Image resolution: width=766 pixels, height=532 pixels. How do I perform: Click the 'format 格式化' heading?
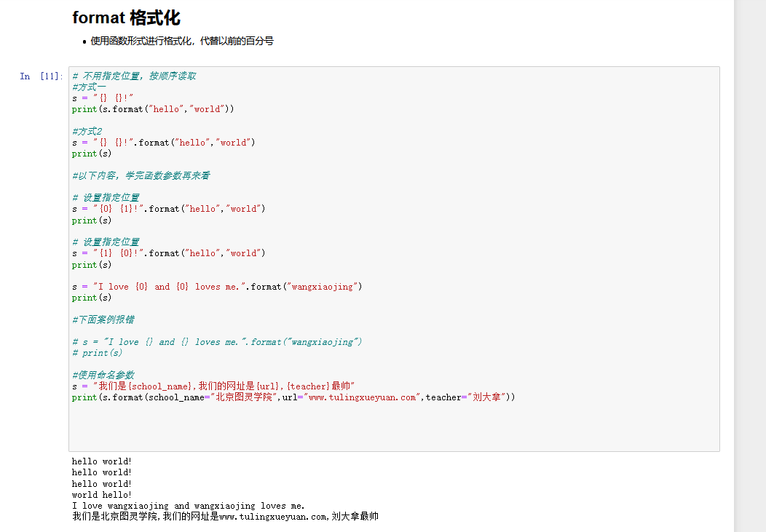[126, 18]
